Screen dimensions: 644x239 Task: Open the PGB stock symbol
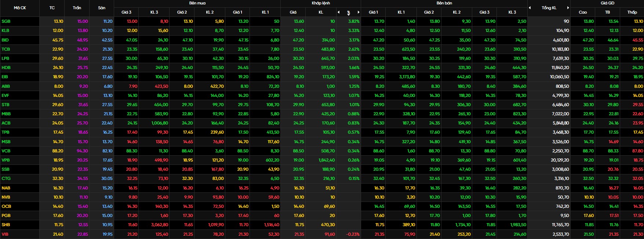6,216
